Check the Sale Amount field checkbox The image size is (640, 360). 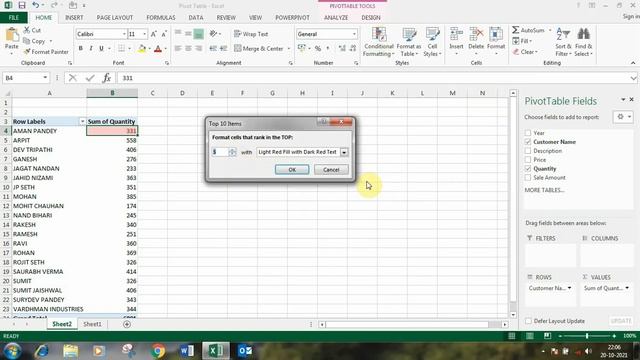[528, 178]
